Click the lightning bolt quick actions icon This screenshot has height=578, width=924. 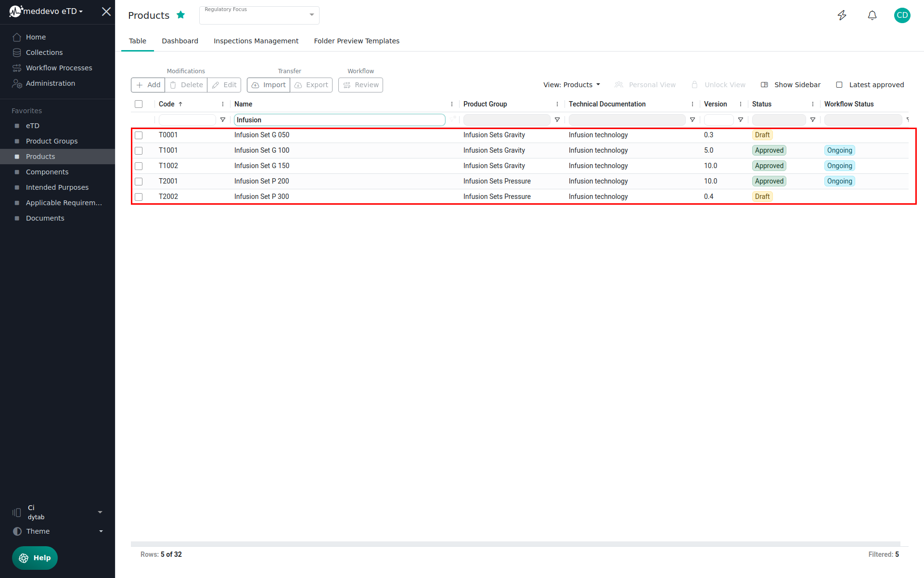[842, 15]
